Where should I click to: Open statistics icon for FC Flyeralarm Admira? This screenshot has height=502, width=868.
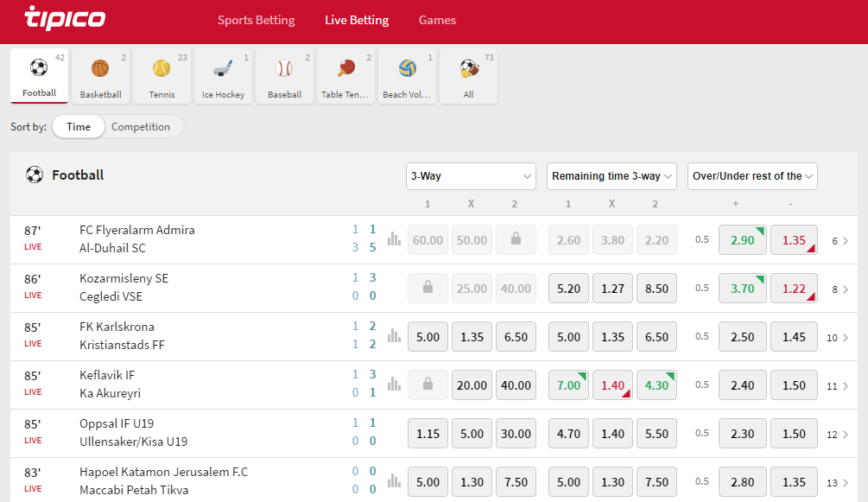(x=394, y=238)
